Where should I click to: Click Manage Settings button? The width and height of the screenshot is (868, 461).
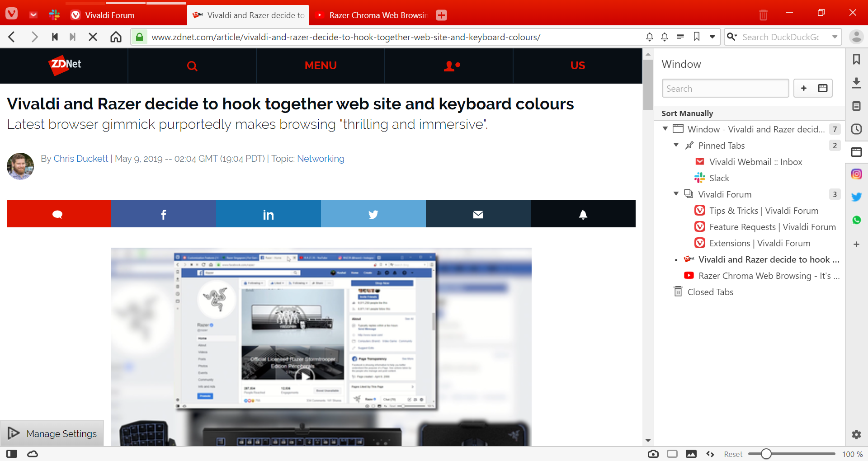coord(52,433)
